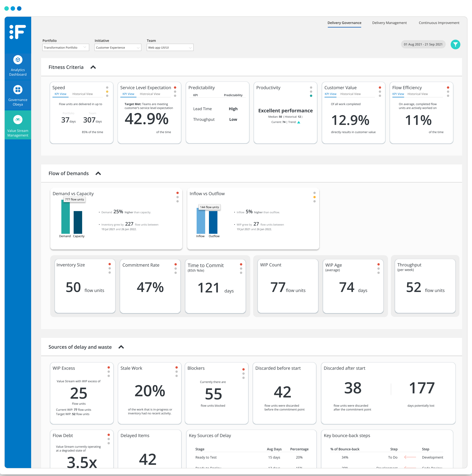Image resolution: width=472 pixels, height=476 pixels.
Task: Switch Speed card to Historical View
Action: click(82, 94)
